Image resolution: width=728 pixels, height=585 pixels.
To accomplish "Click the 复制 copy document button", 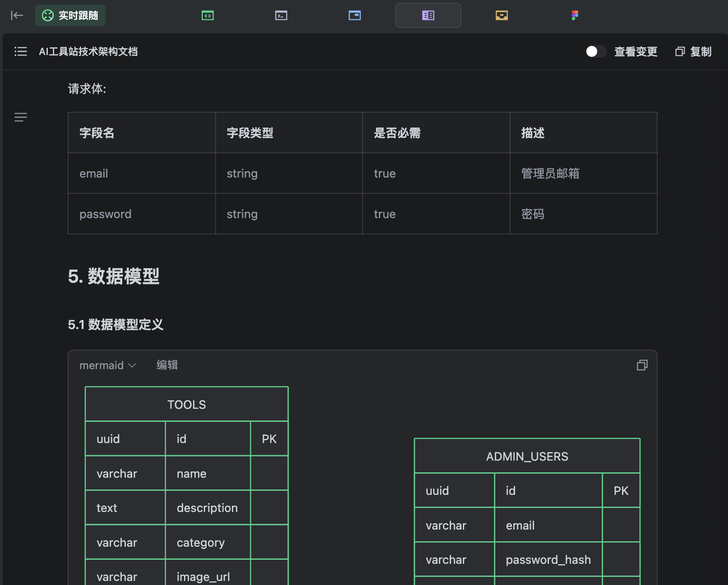I will point(693,51).
